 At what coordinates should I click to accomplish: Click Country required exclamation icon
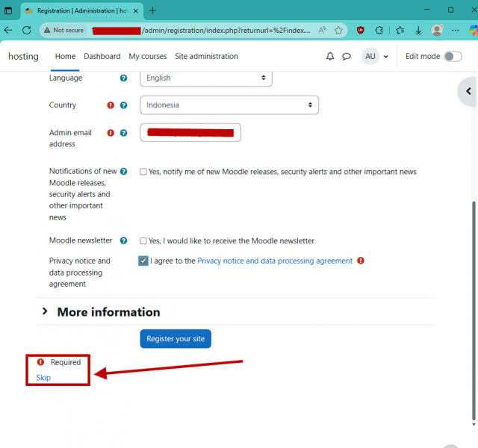point(111,105)
